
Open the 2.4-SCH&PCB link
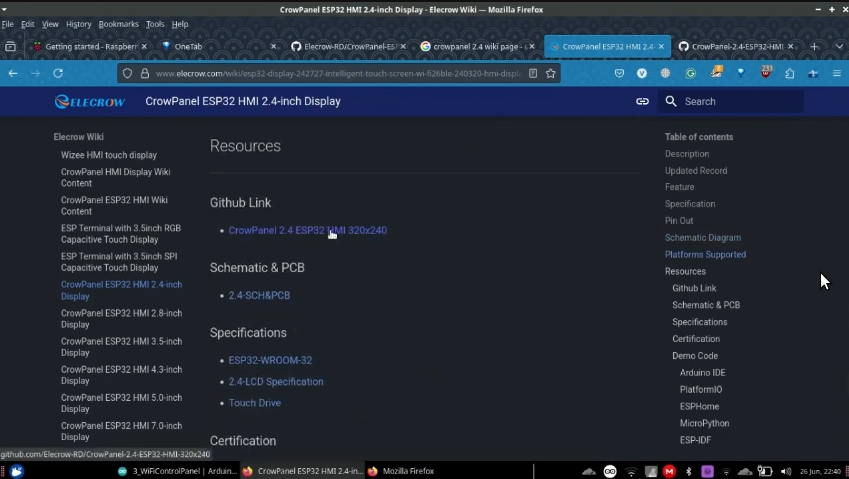259,295
